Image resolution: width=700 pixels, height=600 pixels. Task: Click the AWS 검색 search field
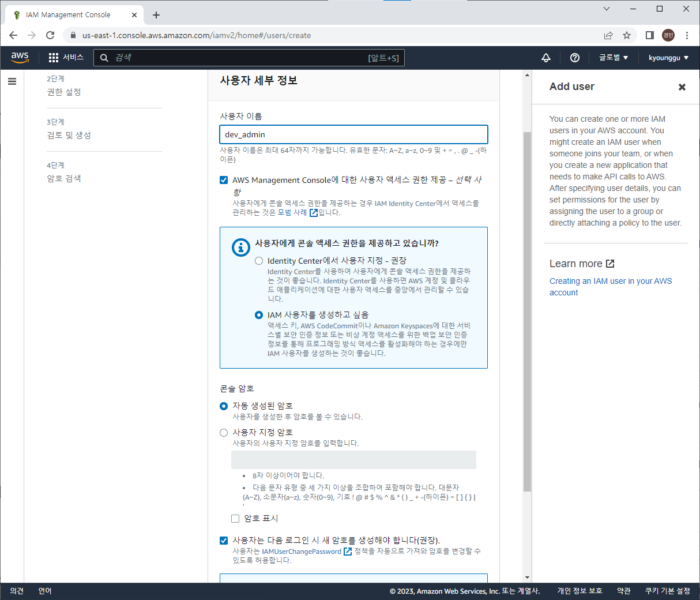coord(249,58)
